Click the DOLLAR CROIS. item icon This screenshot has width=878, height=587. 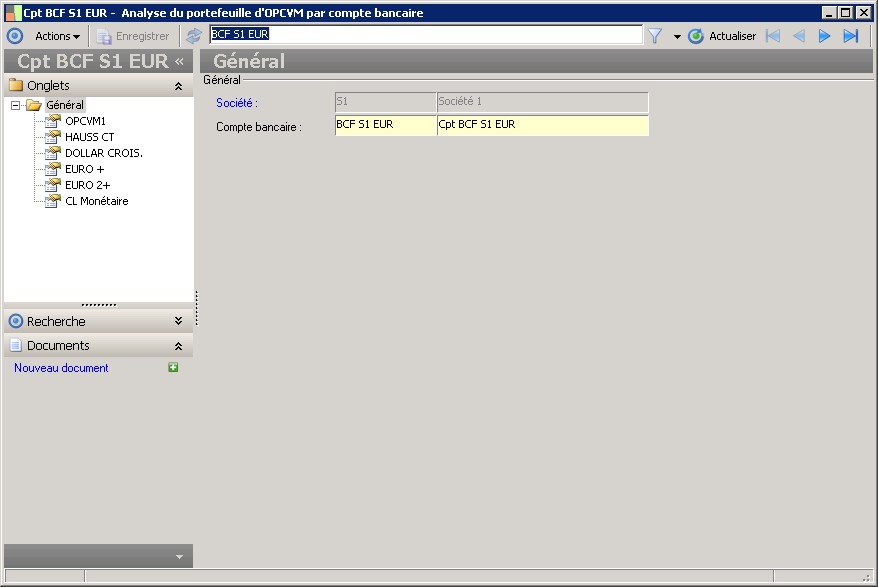point(53,153)
